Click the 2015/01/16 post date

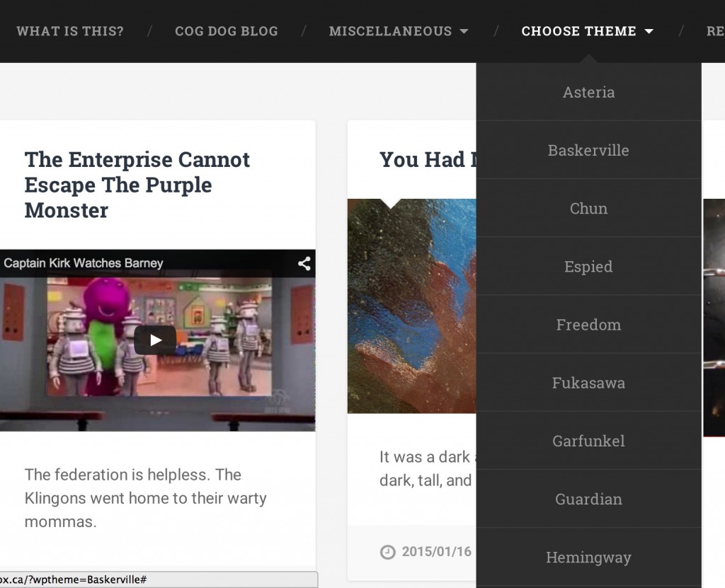pyautogui.click(x=436, y=551)
